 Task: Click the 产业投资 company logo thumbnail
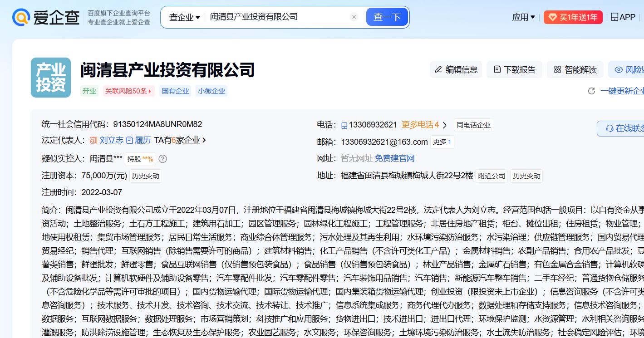(x=51, y=78)
